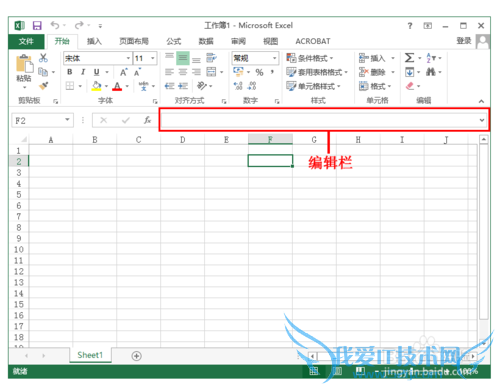The image size is (500, 389).
Task: Click the Wrap Text icon
Action: point(211,58)
